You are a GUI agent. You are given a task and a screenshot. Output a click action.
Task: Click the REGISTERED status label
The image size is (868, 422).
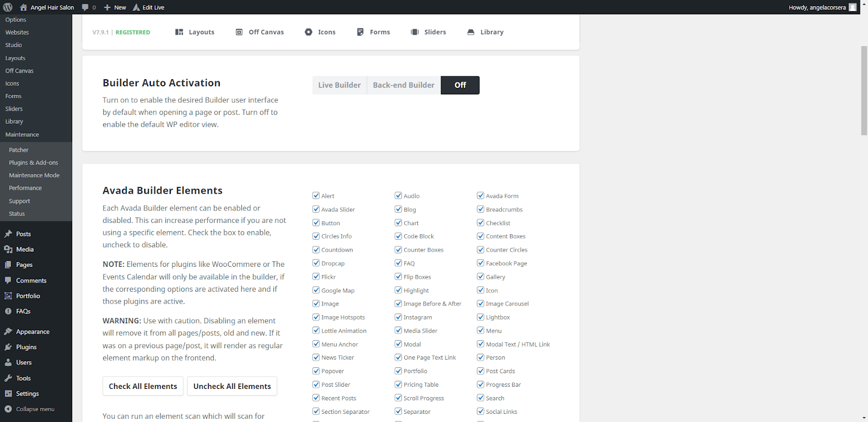pos(133,33)
